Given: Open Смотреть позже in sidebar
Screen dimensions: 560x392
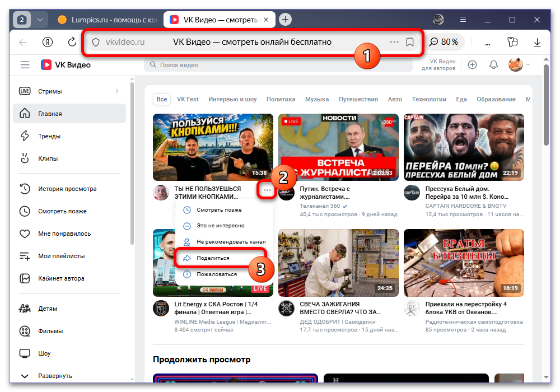Looking at the screenshot, I should pyautogui.click(x=69, y=211).
